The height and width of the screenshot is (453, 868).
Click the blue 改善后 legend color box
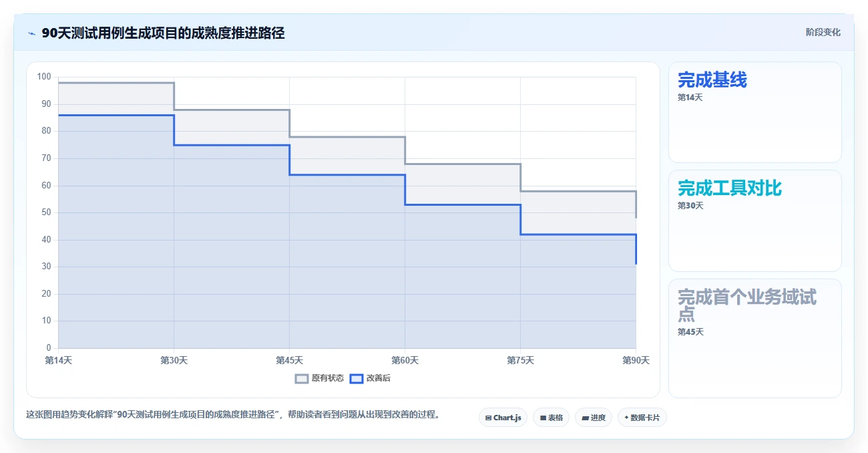[x=357, y=378]
